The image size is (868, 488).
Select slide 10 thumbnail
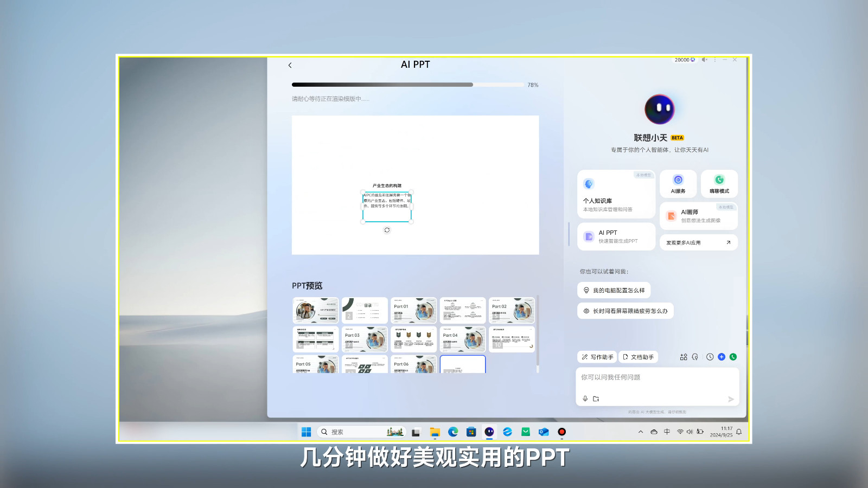click(512, 339)
